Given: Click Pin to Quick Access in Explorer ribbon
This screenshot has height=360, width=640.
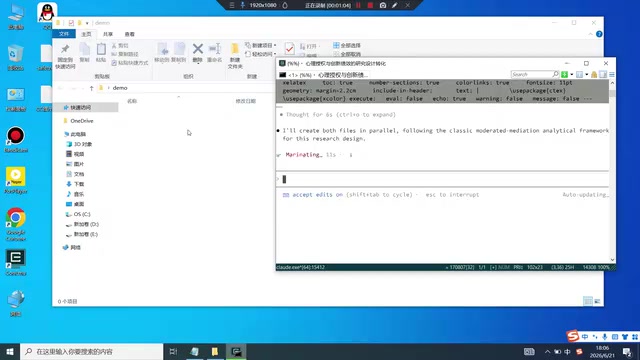Looking at the screenshot, I should 65,56.
